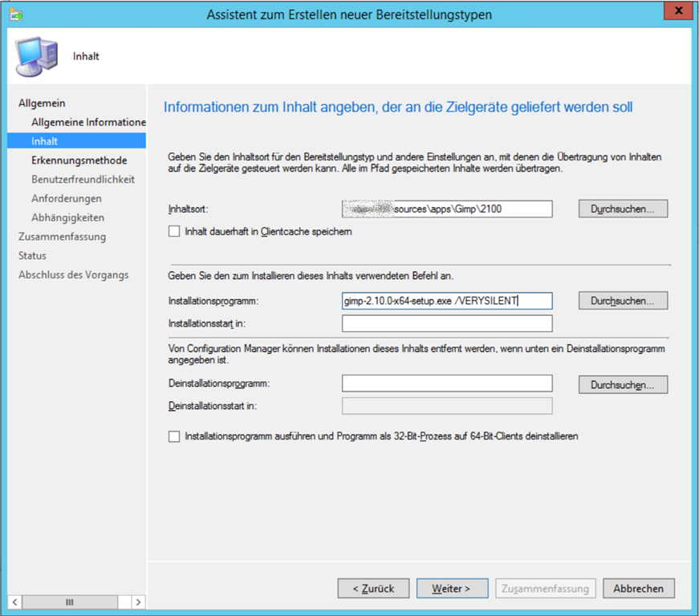Click 'Zusammenfassung' in the navigation pane

coord(62,237)
